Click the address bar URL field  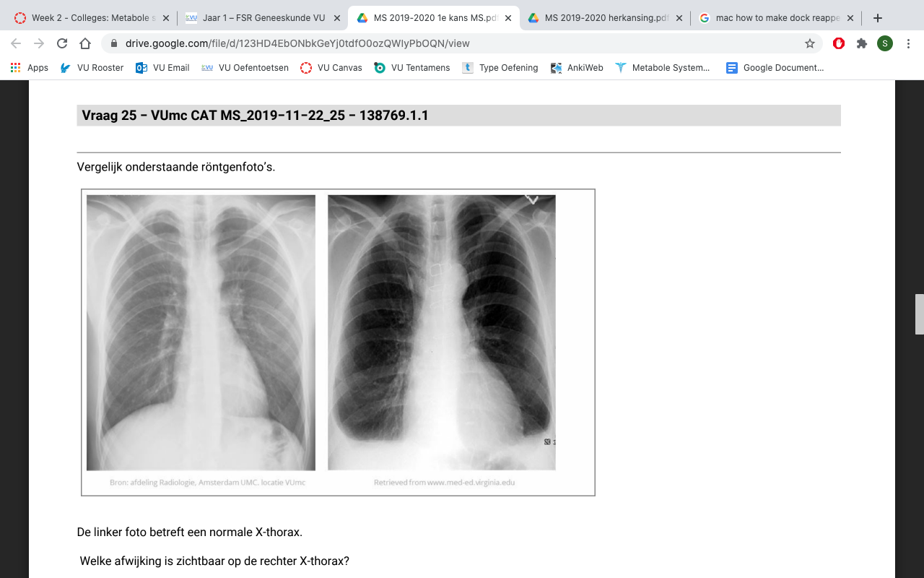462,43
